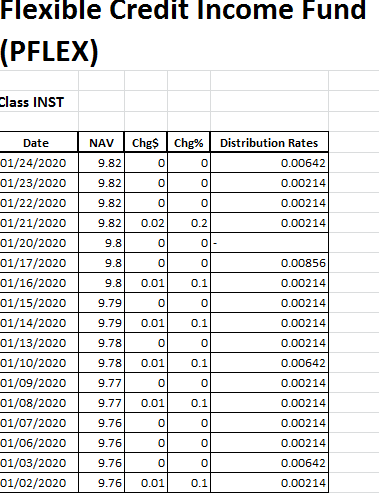Select NAV 9.76 in the 01/02/2020 row

[x=101, y=483]
